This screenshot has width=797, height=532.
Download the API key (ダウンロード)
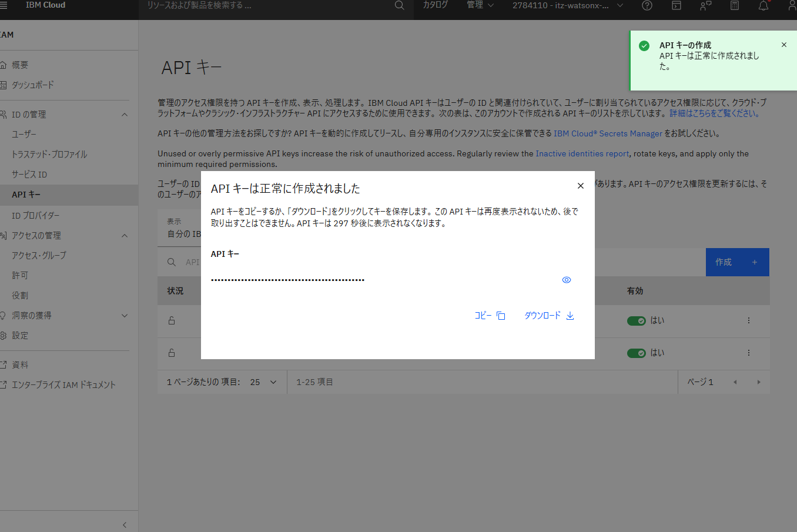pyautogui.click(x=549, y=316)
